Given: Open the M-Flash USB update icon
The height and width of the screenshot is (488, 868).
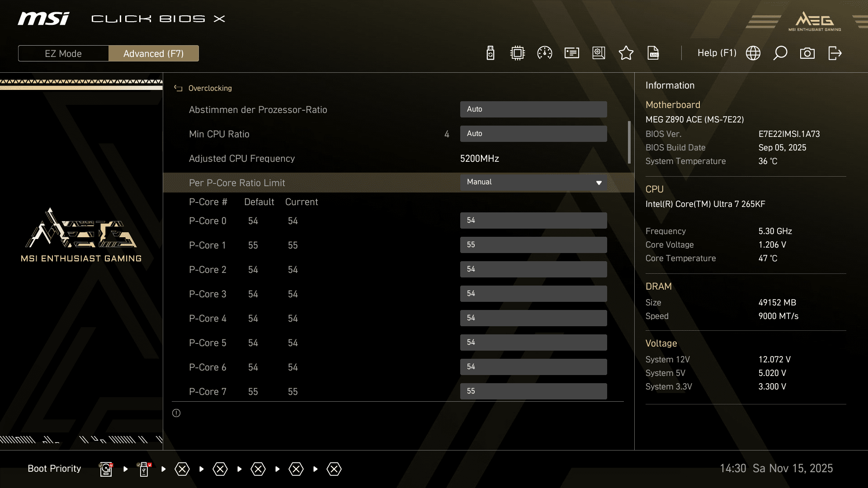Looking at the screenshot, I should tap(491, 53).
